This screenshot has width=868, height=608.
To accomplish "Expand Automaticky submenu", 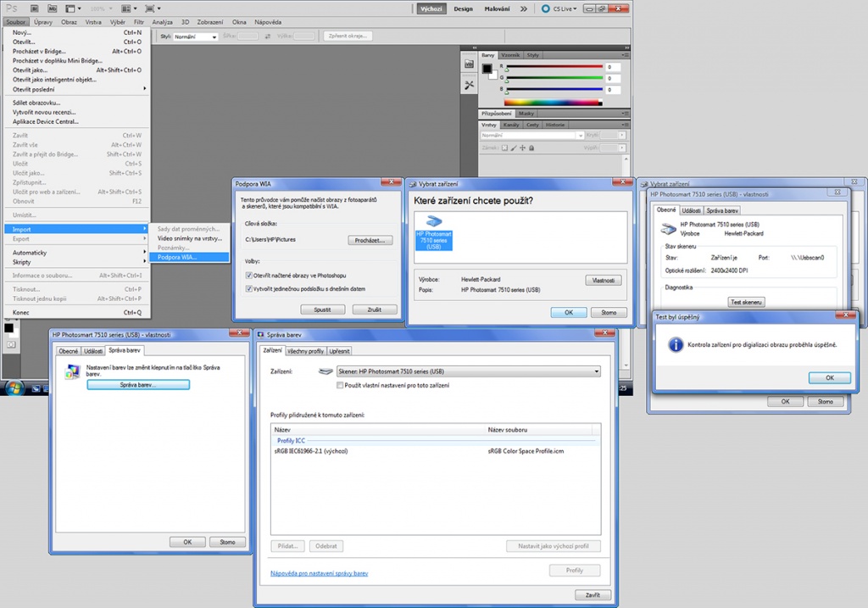I will point(77,253).
